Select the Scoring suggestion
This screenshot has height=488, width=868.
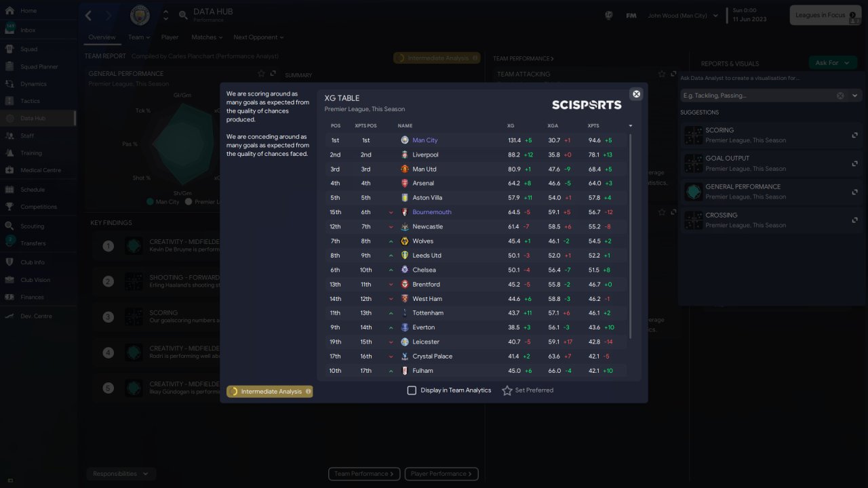pyautogui.click(x=770, y=135)
